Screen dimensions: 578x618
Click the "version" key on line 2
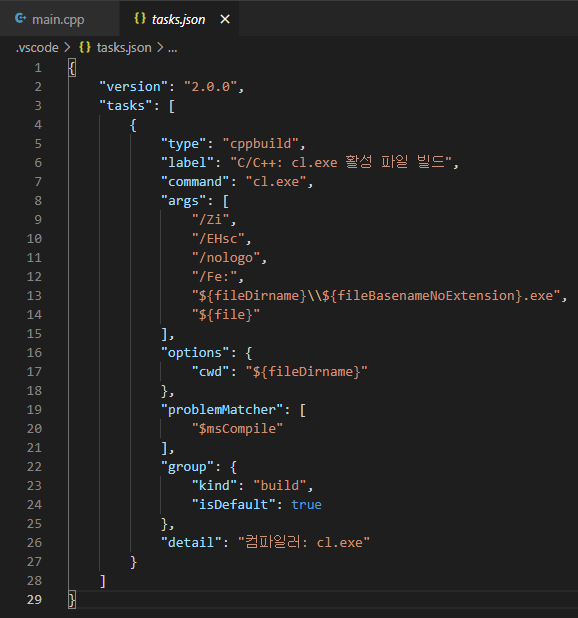(x=134, y=87)
